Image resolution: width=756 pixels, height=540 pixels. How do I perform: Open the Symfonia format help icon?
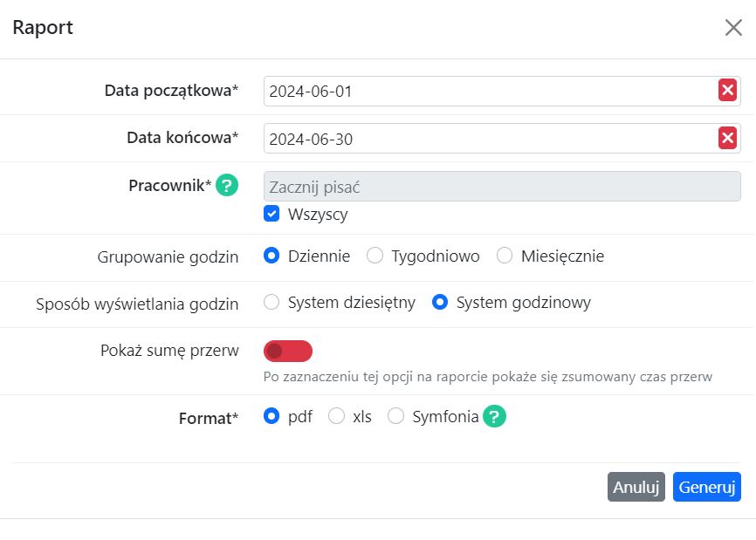[x=493, y=417]
